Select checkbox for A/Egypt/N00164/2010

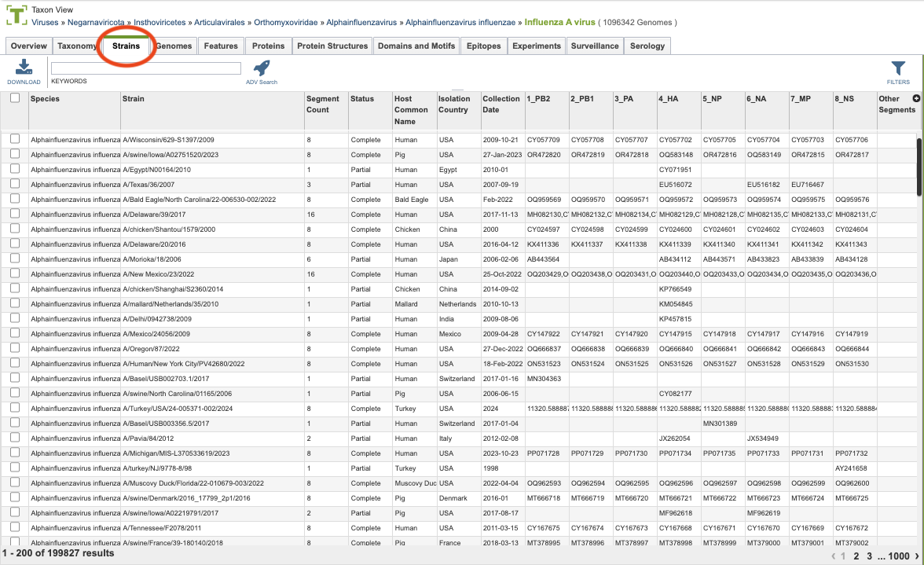[16, 169]
